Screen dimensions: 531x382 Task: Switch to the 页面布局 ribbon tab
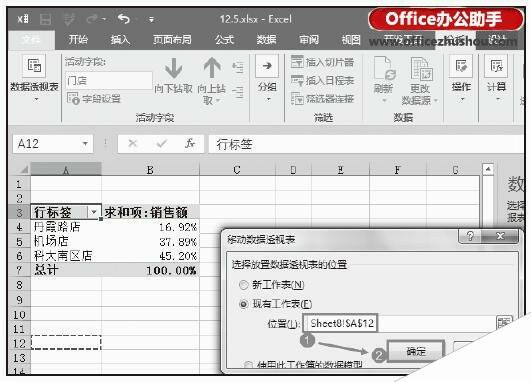coord(172,40)
